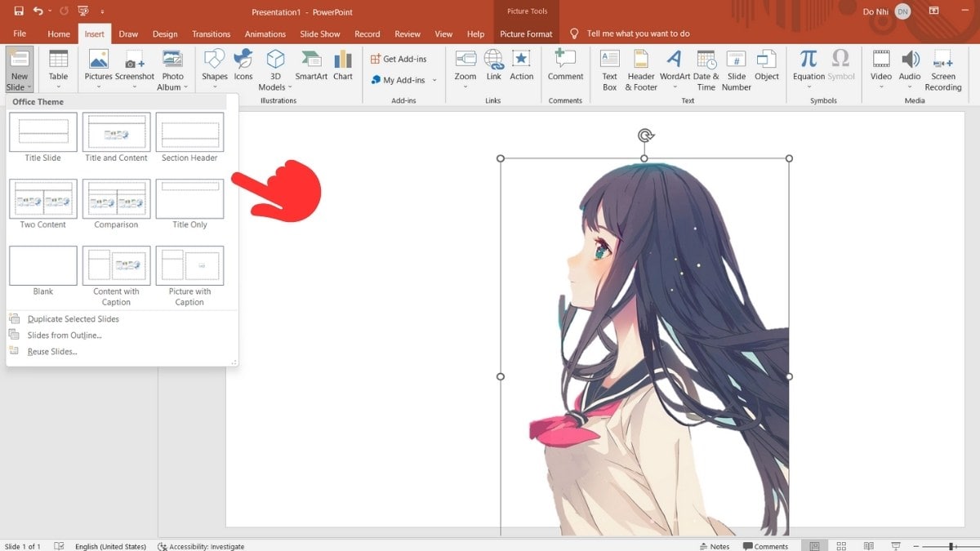This screenshot has height=551, width=980.
Task: Open Header & Footer dialog
Action: 641,70
